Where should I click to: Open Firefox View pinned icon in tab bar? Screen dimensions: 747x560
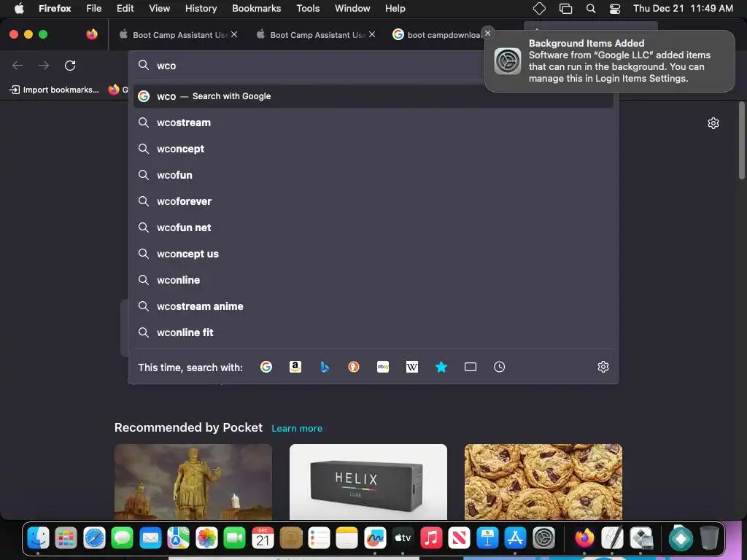coord(92,34)
